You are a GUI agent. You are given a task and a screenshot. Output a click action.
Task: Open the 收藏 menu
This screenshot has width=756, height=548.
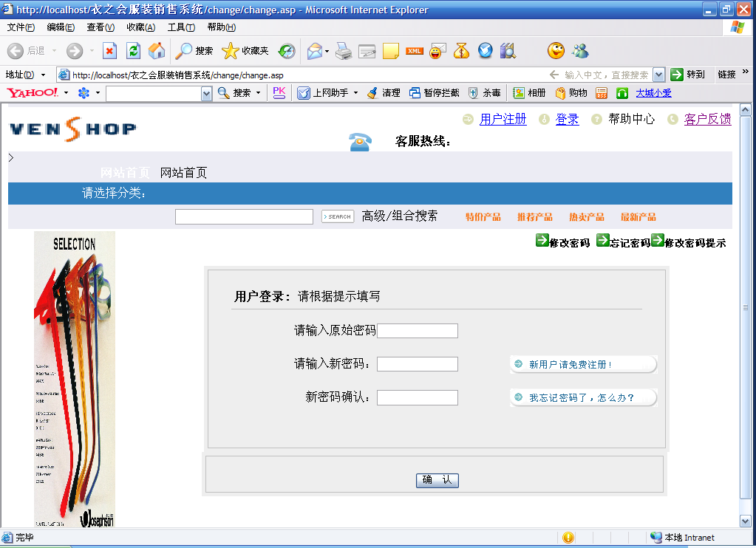(141, 27)
